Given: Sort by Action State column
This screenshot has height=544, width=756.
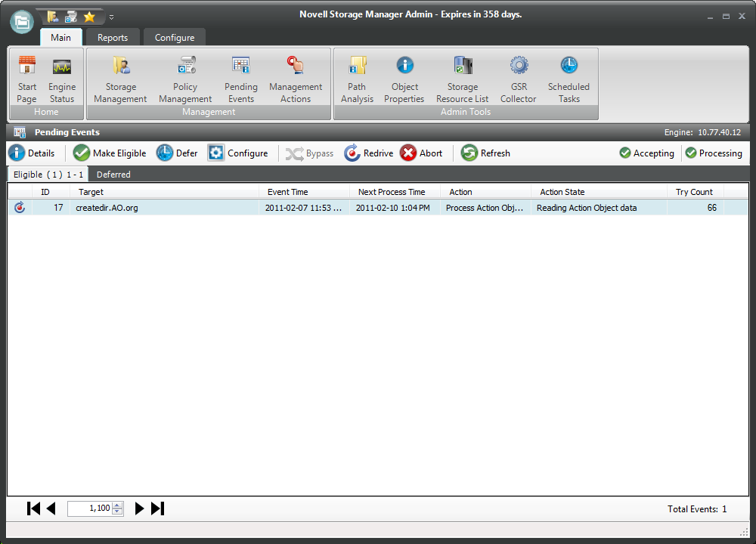Looking at the screenshot, I should coord(599,192).
